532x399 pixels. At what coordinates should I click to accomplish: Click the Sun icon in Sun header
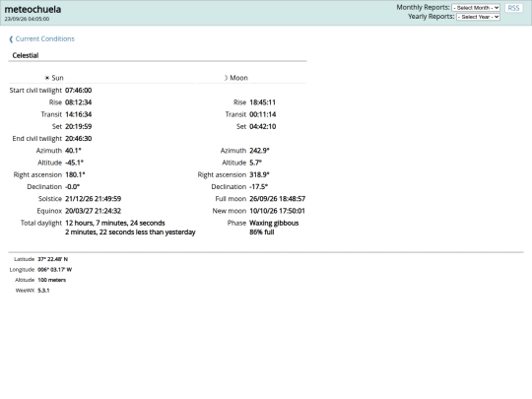[x=47, y=78]
